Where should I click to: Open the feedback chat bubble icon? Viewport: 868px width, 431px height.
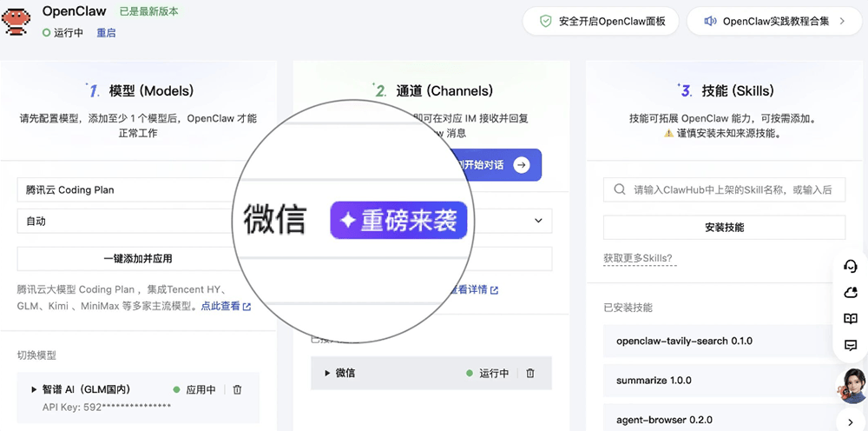[850, 345]
